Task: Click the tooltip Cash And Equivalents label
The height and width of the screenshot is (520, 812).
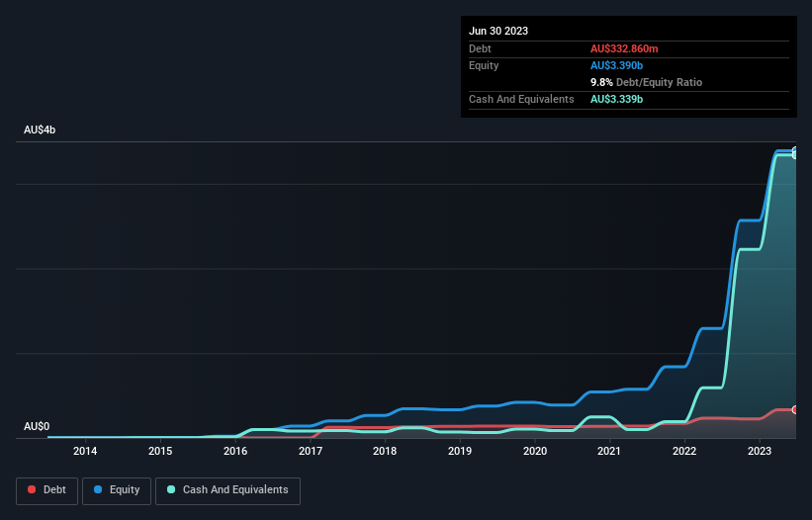Action: [521, 99]
